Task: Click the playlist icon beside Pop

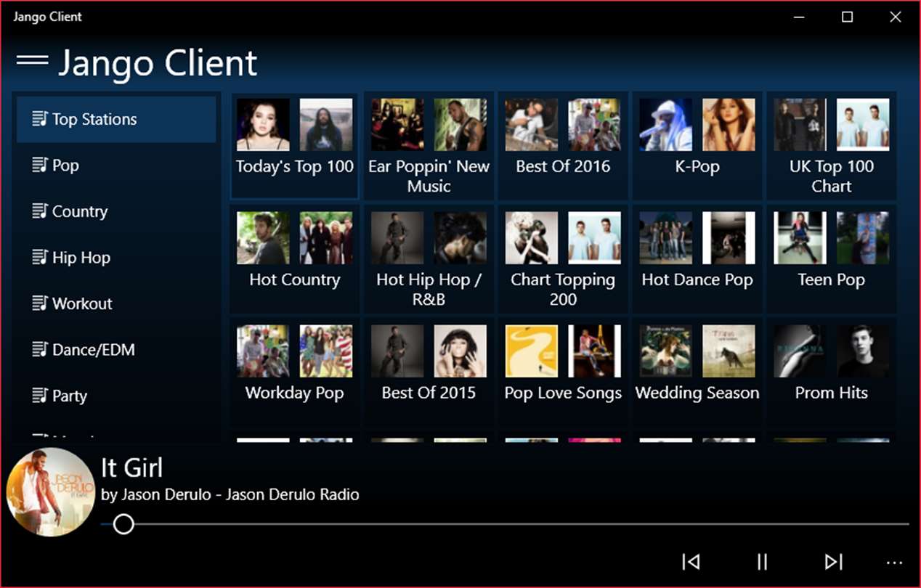Action: pyautogui.click(x=40, y=165)
